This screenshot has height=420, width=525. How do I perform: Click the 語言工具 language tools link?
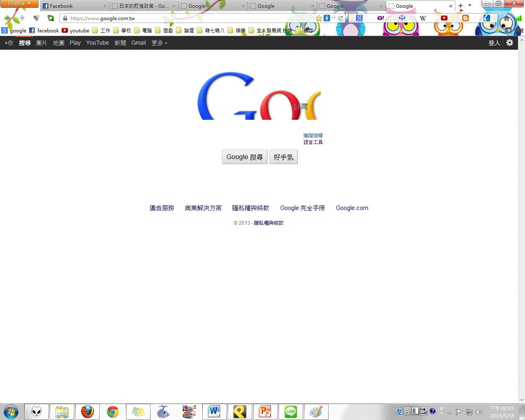coord(313,142)
